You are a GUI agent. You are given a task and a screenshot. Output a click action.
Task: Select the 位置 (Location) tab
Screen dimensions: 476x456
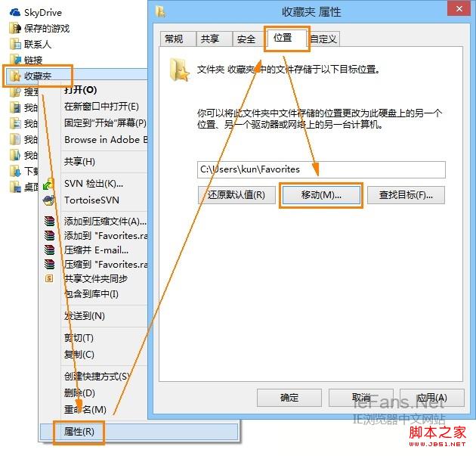pyautogui.click(x=287, y=38)
